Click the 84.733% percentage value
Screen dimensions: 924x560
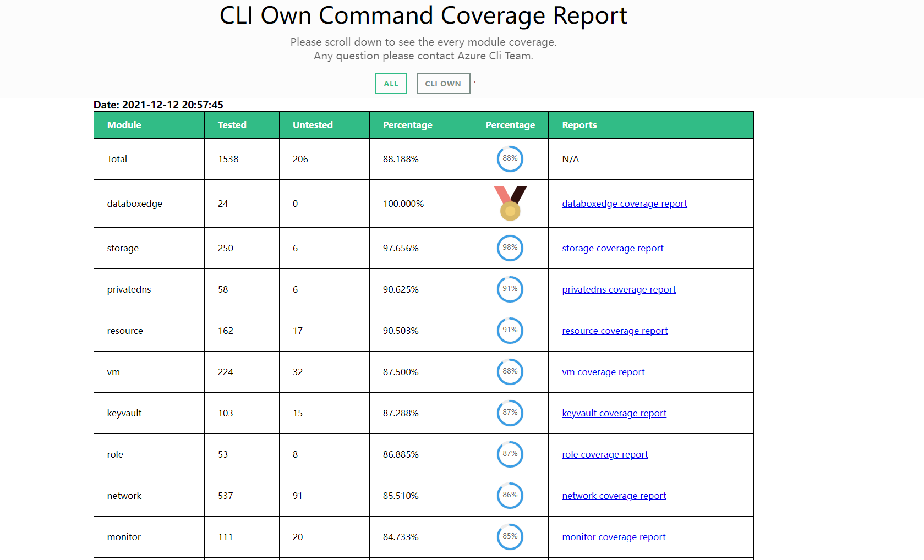coord(401,537)
